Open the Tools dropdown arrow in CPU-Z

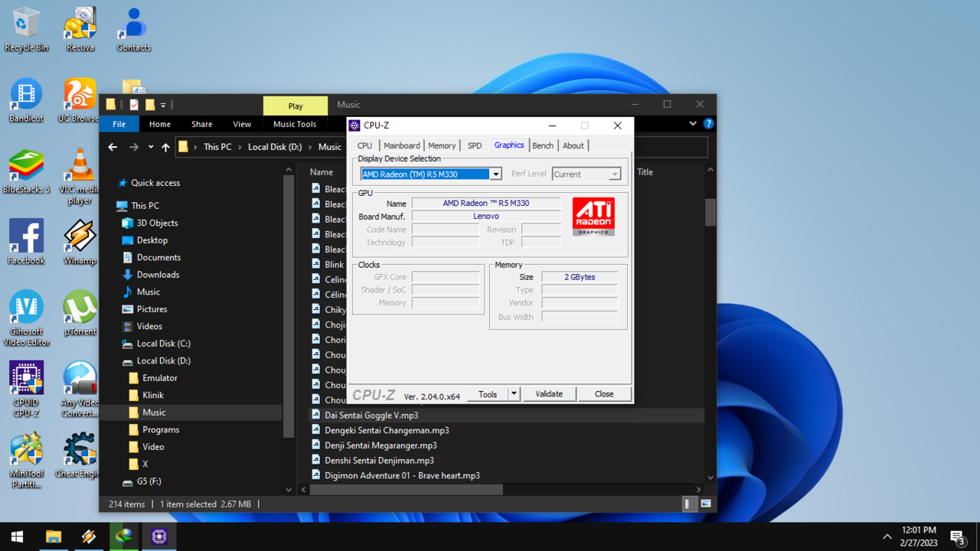point(514,394)
